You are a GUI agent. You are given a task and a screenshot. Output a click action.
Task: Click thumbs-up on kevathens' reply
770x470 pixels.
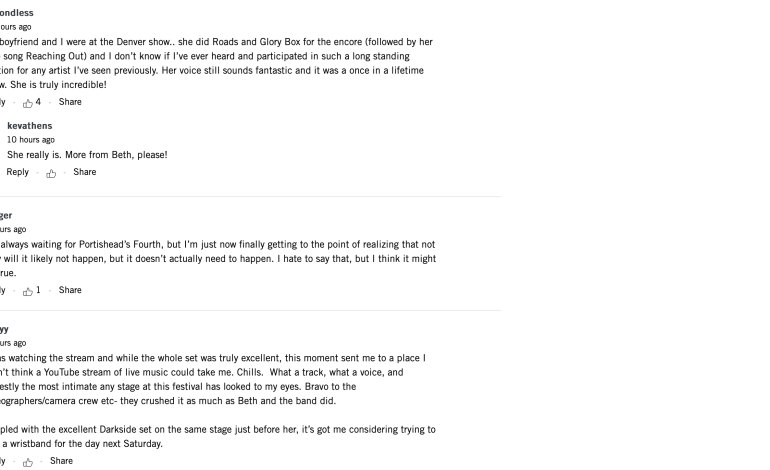pos(51,173)
